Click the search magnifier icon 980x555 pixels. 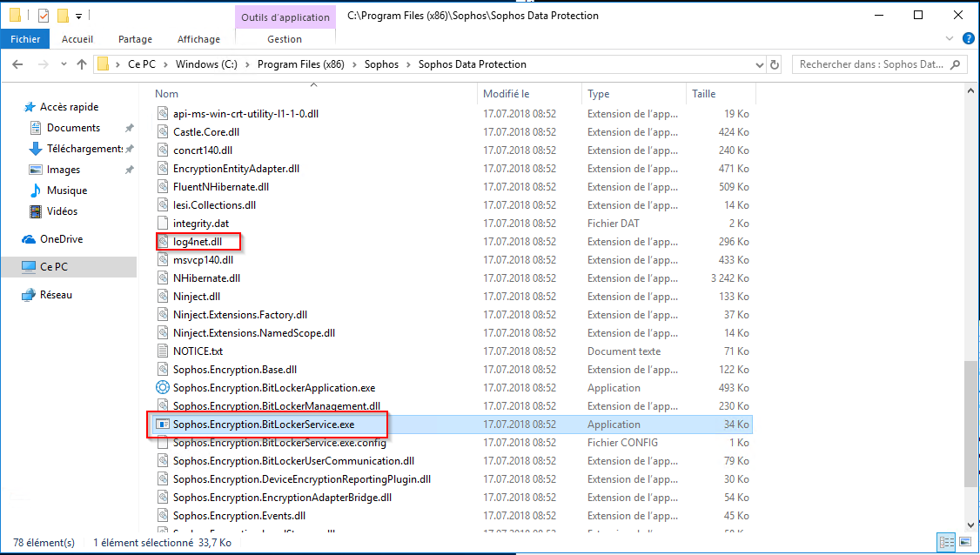click(x=955, y=64)
